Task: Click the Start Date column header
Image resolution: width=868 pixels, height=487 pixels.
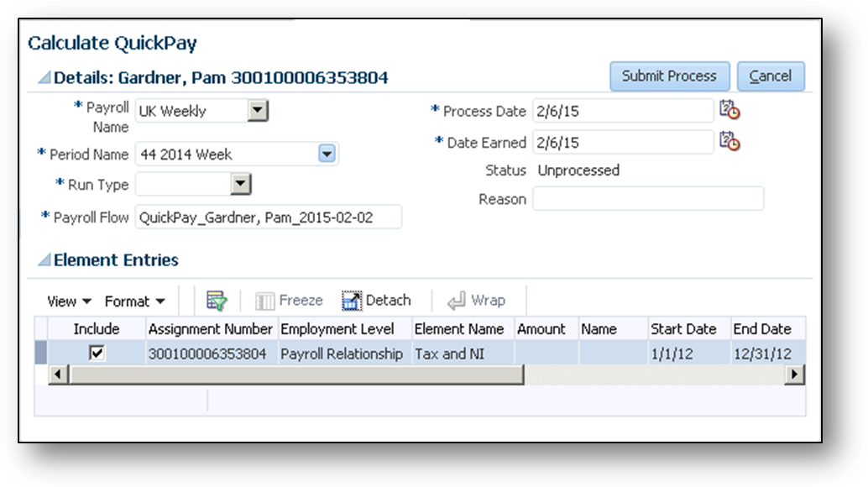Action: coord(689,329)
